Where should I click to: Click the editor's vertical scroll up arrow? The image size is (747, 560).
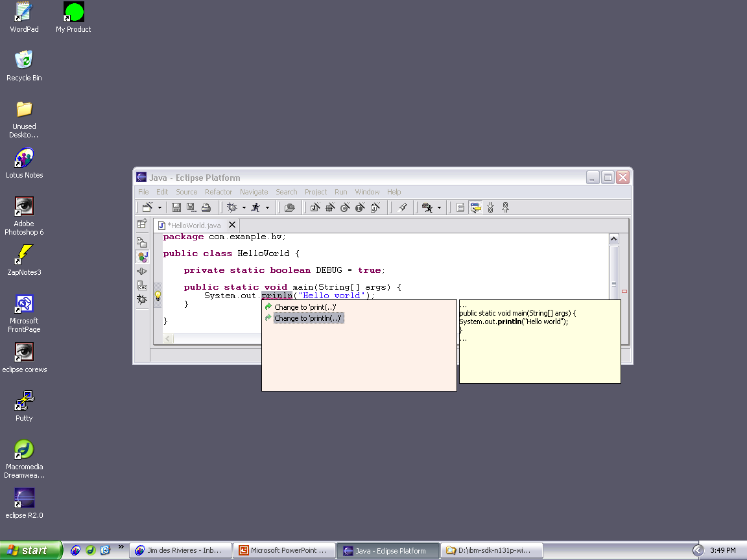[x=613, y=239]
